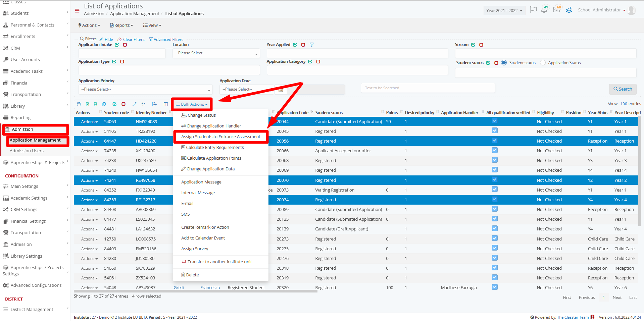Click the Francesca name link
644x321 pixels.
210,288
